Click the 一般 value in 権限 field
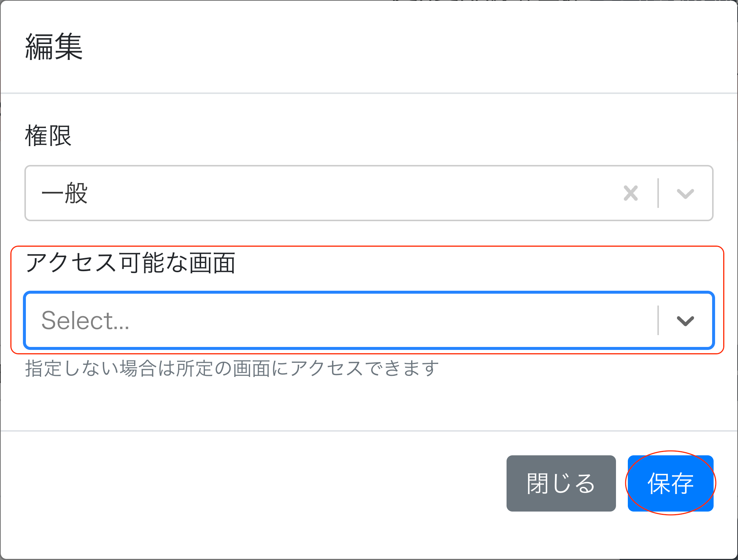Viewport: 738px width, 560px height. [x=65, y=193]
